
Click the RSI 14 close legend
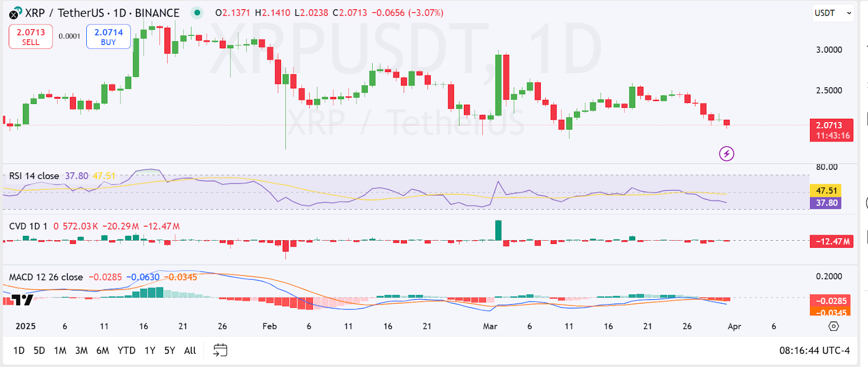click(34, 176)
